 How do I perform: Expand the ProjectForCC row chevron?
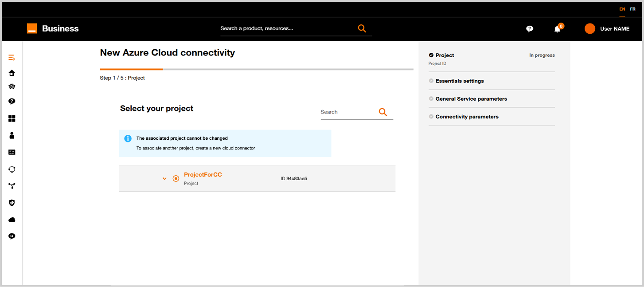click(x=164, y=179)
